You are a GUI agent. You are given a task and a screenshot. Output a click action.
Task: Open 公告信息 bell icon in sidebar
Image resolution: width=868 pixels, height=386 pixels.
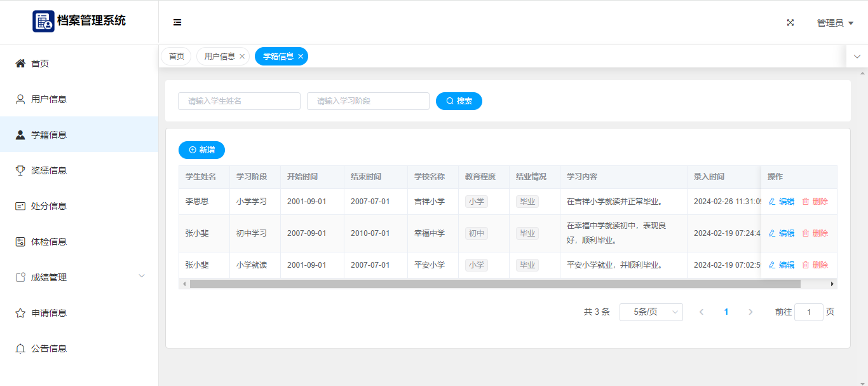point(20,348)
